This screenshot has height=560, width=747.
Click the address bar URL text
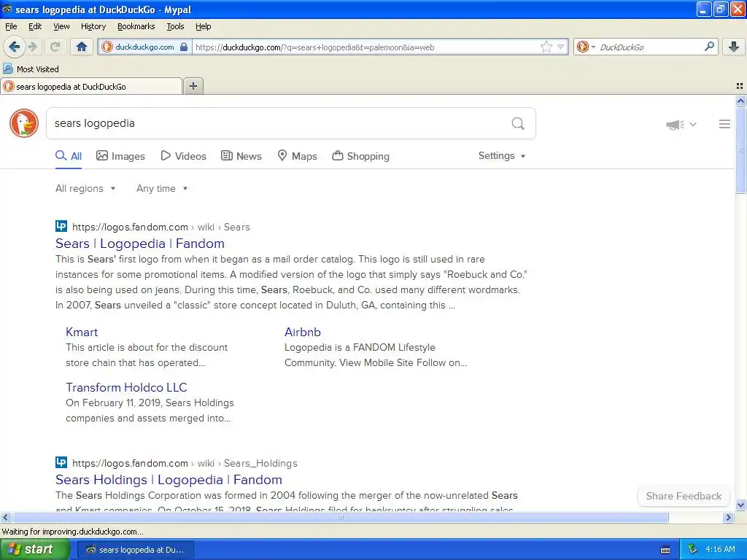point(314,47)
